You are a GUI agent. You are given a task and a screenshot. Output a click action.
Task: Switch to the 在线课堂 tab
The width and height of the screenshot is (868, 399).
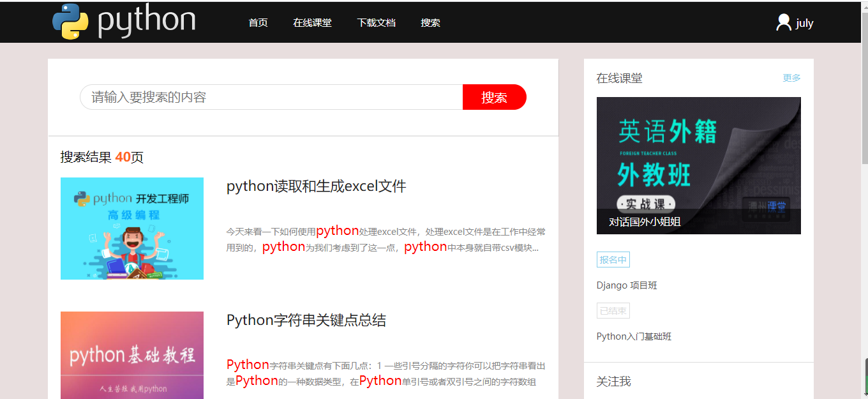pos(312,22)
